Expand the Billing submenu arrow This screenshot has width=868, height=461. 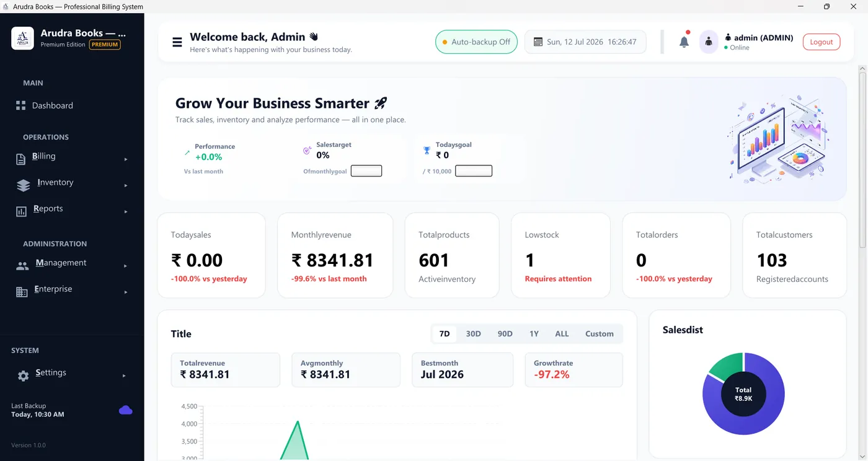pyautogui.click(x=126, y=159)
